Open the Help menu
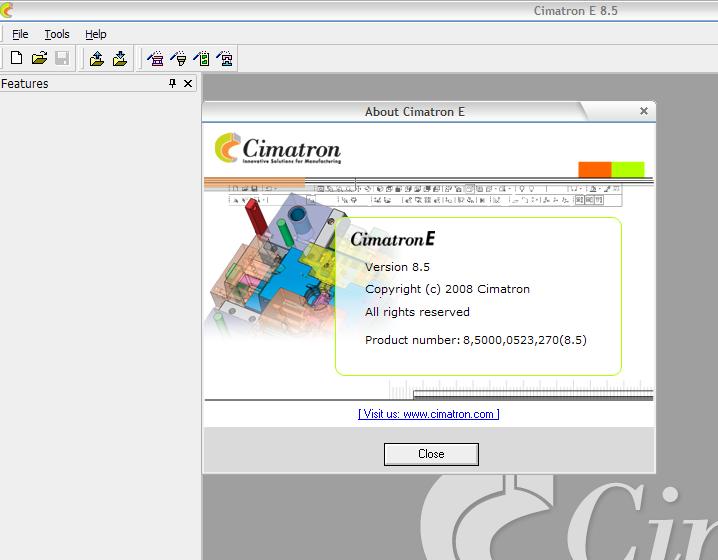The image size is (718, 560). tap(96, 34)
